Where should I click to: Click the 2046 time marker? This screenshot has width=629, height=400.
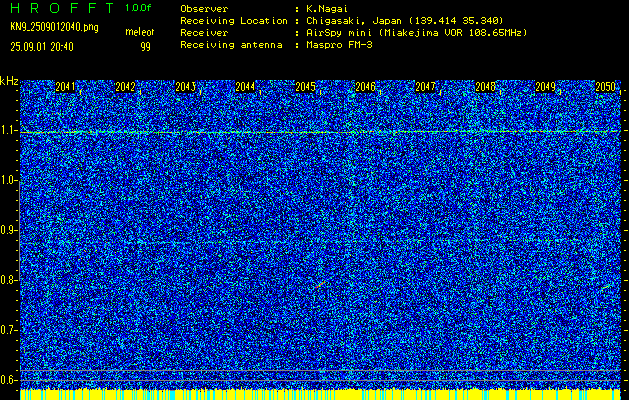pyautogui.click(x=365, y=87)
